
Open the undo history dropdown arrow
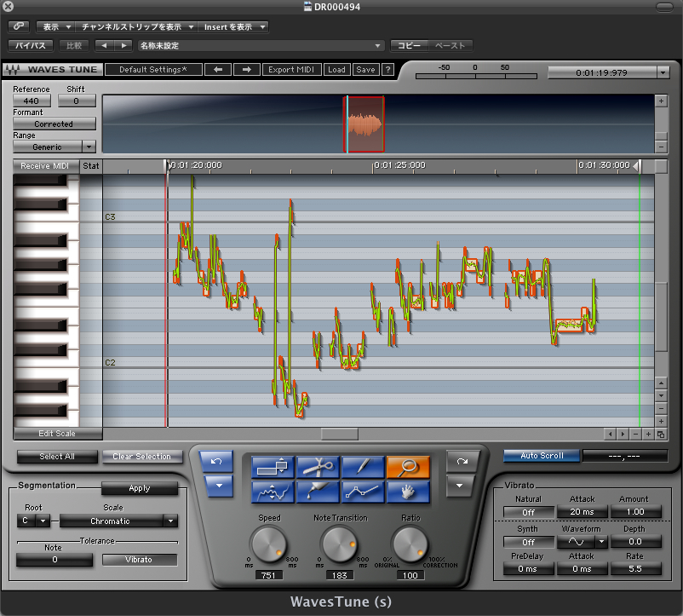click(218, 486)
